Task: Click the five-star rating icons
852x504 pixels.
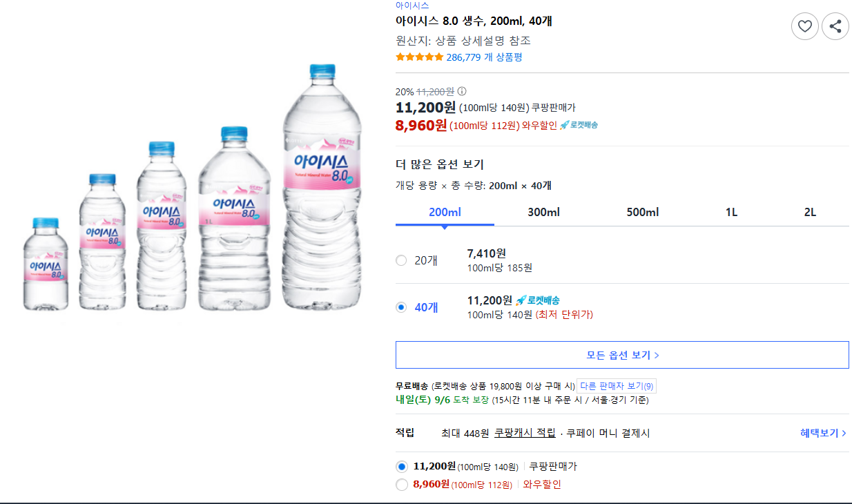Action: [x=419, y=57]
